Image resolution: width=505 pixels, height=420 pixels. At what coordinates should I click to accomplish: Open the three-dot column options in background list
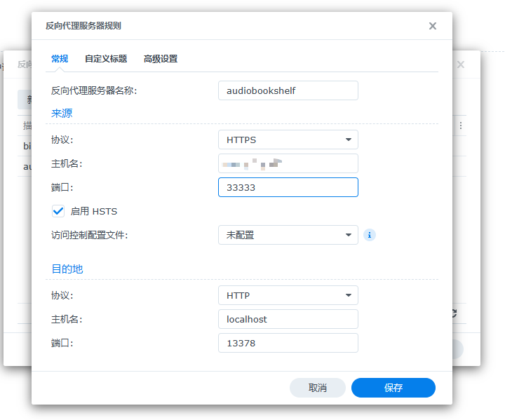click(x=461, y=126)
